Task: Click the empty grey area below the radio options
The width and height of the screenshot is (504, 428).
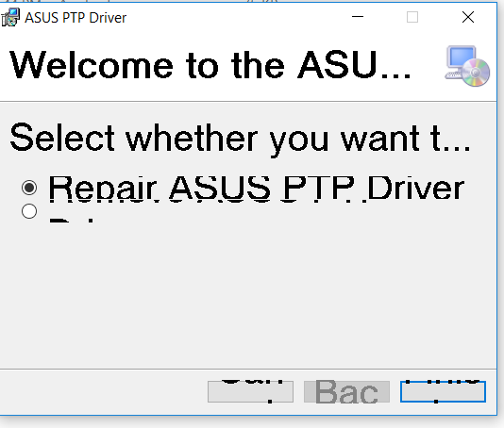Action: click(x=247, y=295)
